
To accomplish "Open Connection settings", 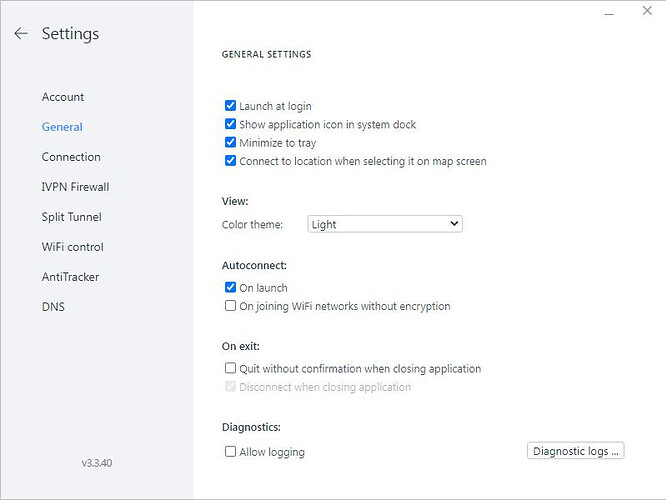I will pos(71,157).
